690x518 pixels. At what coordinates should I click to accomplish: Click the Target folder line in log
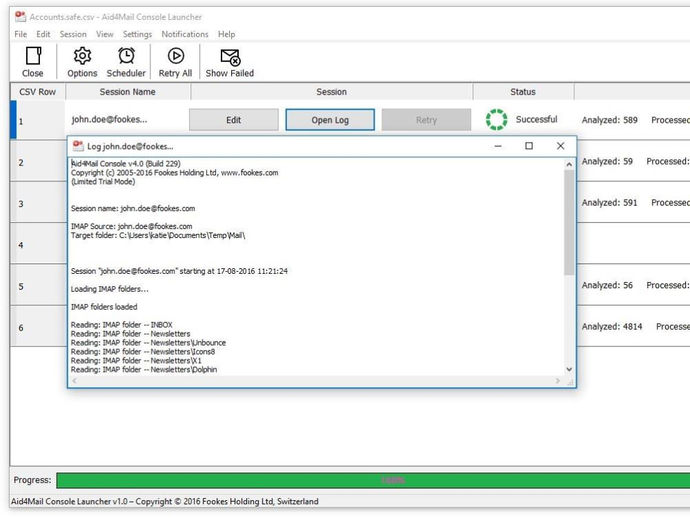coord(158,235)
